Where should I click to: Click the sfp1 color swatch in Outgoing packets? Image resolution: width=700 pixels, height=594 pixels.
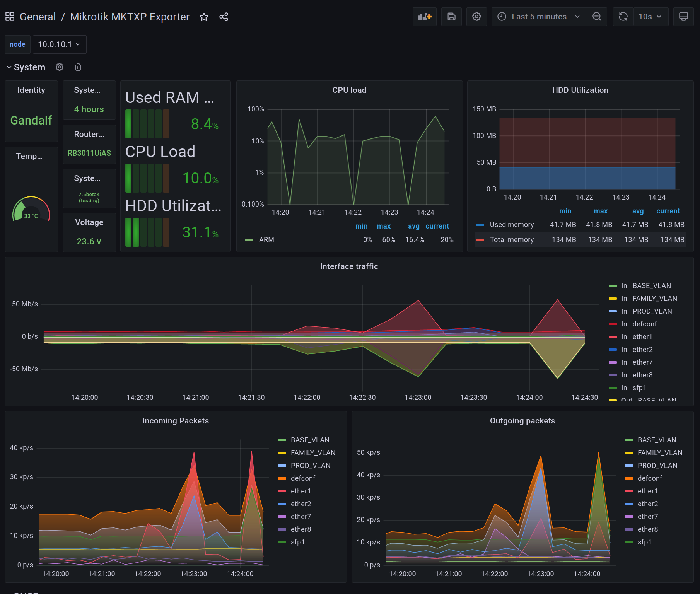point(629,542)
